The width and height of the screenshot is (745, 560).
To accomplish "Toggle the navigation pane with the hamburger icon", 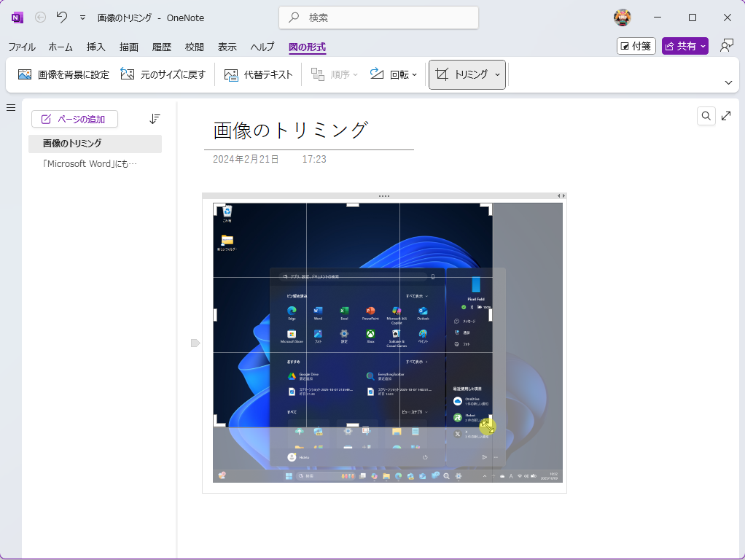I will 11,107.
